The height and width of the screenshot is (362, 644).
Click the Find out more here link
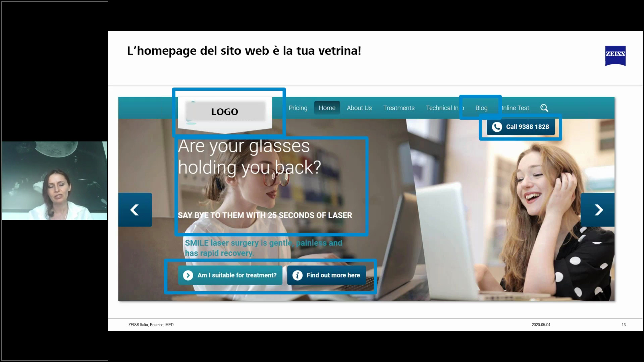[333, 275]
